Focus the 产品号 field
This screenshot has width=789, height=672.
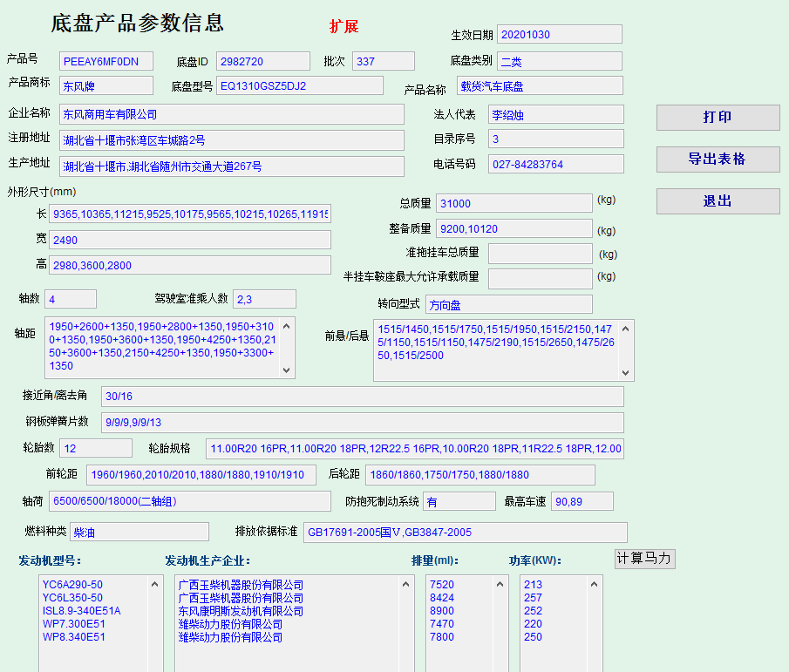pyautogui.click(x=106, y=61)
